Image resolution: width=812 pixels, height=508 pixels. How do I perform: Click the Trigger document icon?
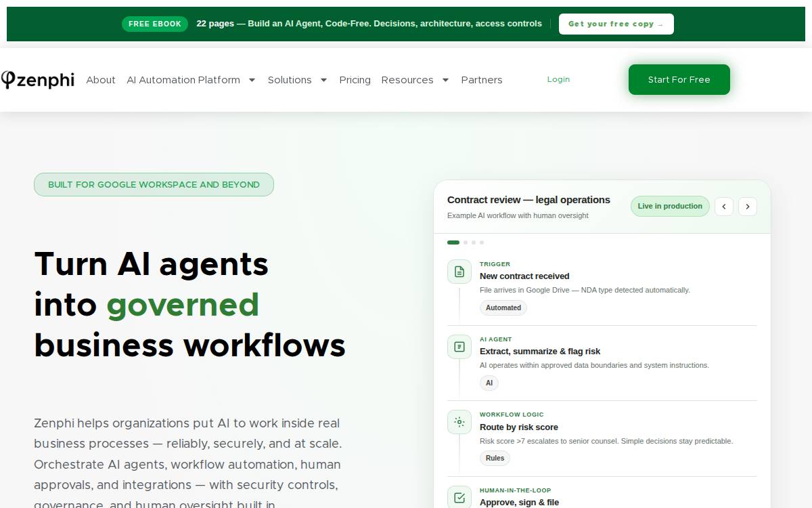click(x=459, y=272)
